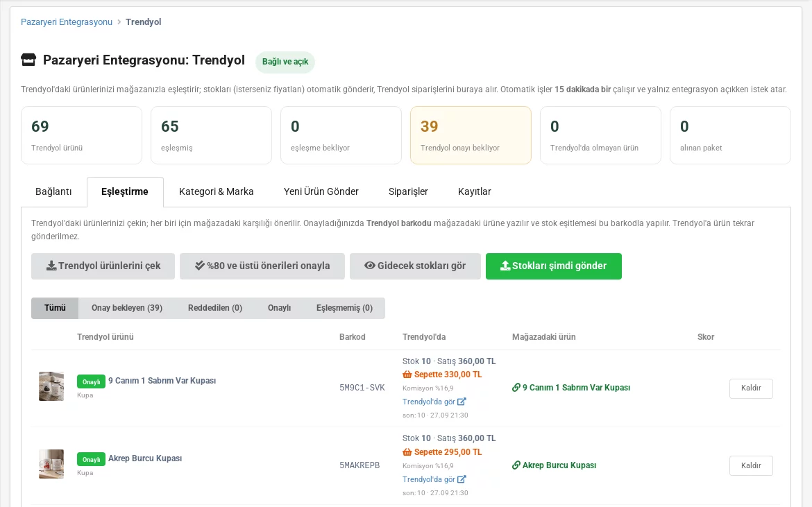Click Sepette 330,00 TL price text
This screenshot has height=507, width=812.
448,375
